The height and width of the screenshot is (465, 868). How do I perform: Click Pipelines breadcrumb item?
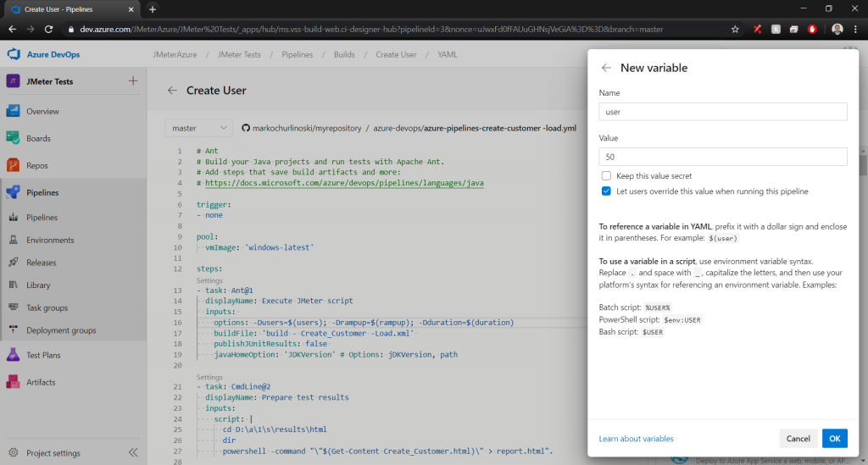coord(298,55)
